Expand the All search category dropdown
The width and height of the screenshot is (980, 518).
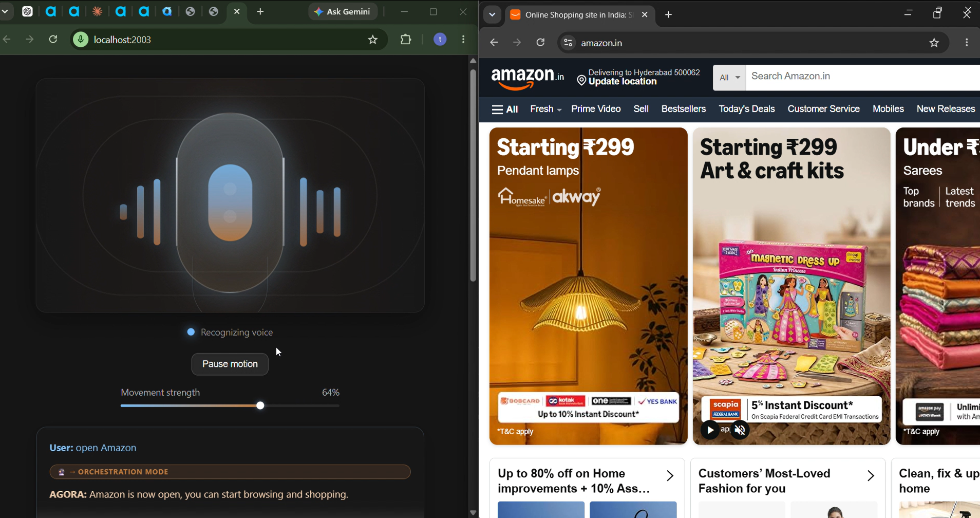point(729,78)
